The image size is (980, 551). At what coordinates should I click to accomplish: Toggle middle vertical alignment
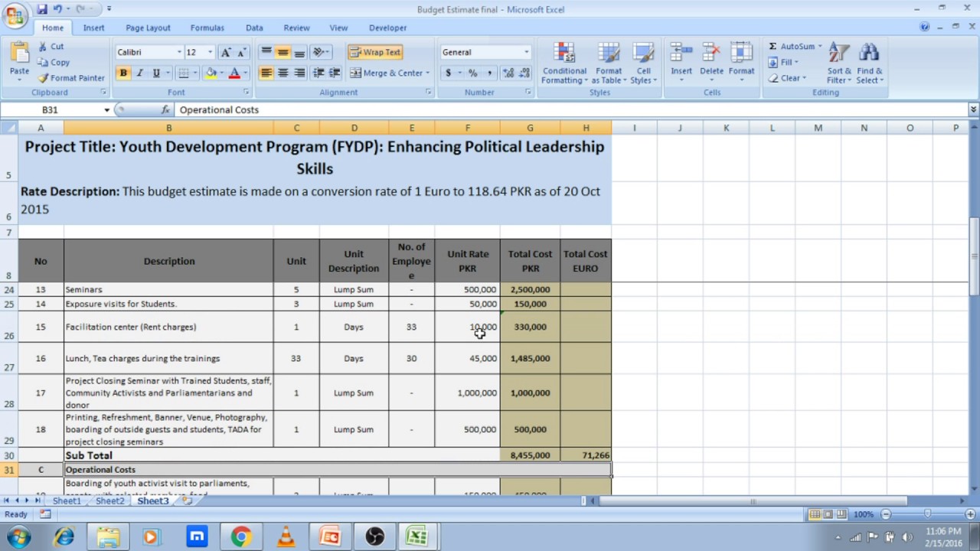(283, 52)
